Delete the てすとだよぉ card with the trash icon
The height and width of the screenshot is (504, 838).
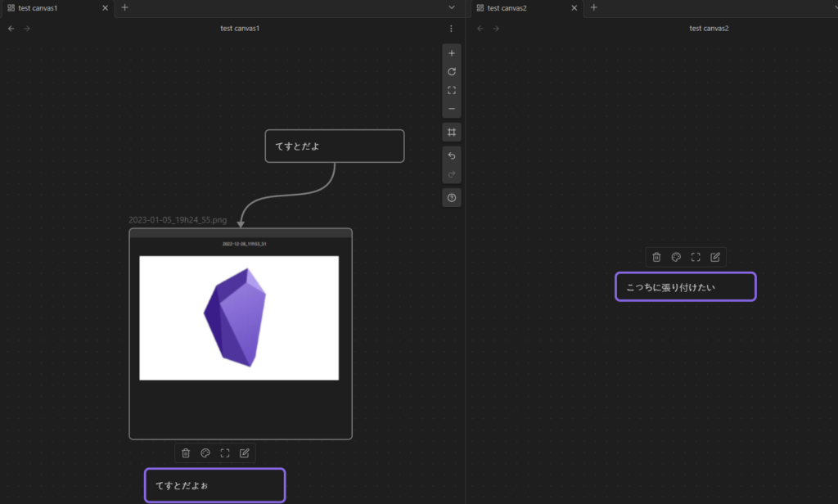pos(186,453)
